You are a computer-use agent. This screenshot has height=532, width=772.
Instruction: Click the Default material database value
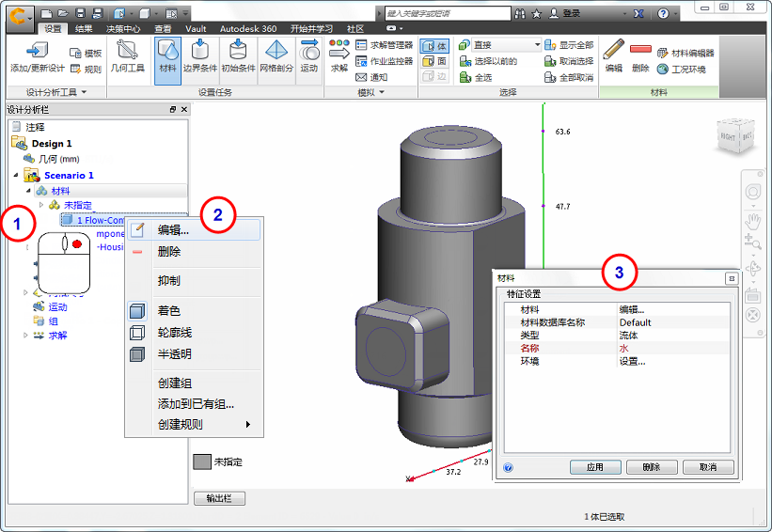(635, 322)
